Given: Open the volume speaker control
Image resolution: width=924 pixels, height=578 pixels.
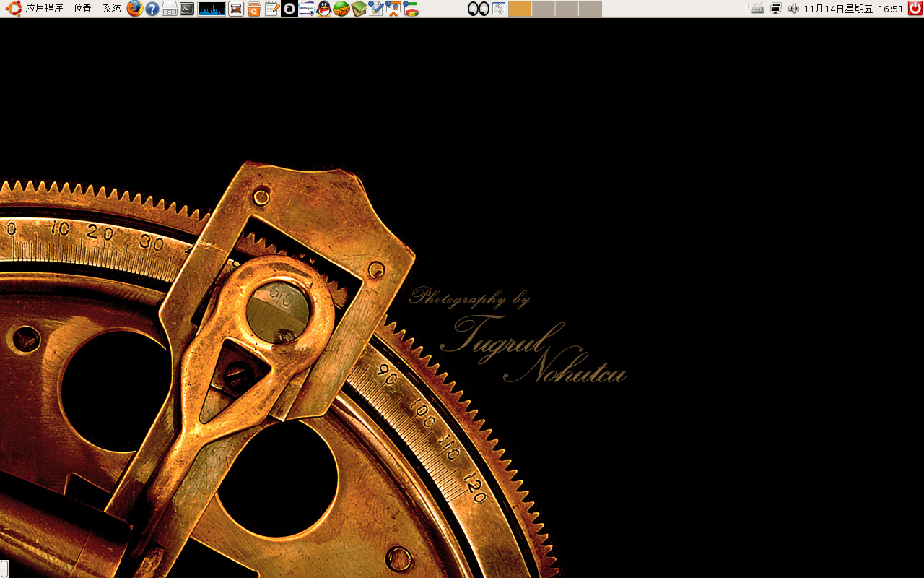Looking at the screenshot, I should click(793, 9).
